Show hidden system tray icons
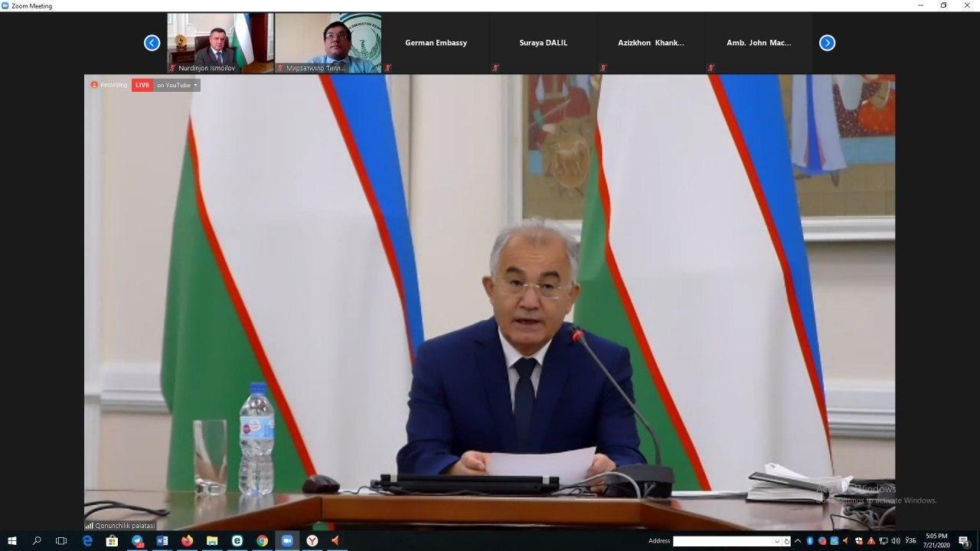The height and width of the screenshot is (551, 980). (x=798, y=541)
